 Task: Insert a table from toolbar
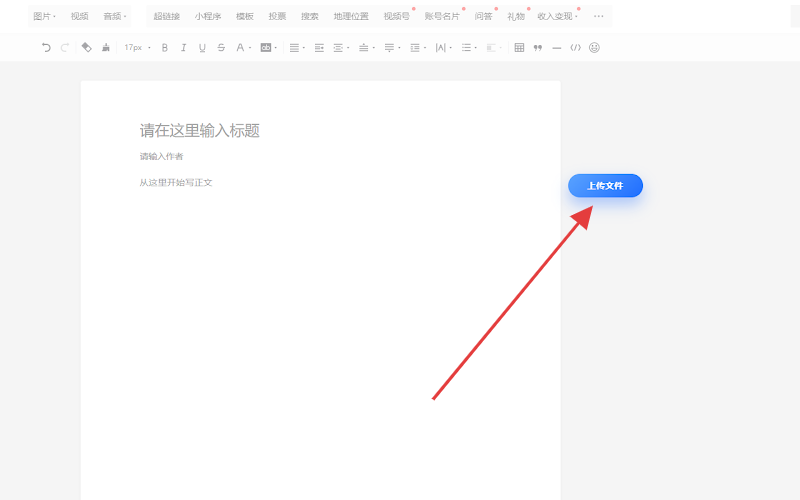[519, 47]
